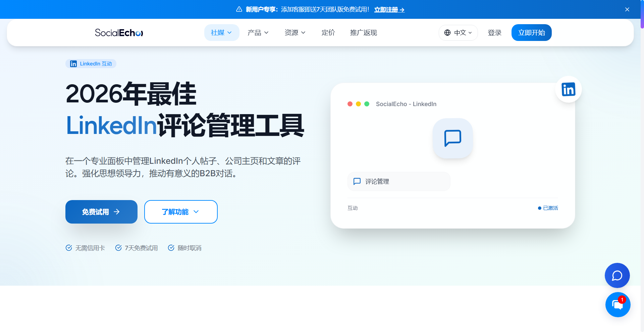Go to the 定价 page
The image size is (644, 332).
click(x=328, y=33)
